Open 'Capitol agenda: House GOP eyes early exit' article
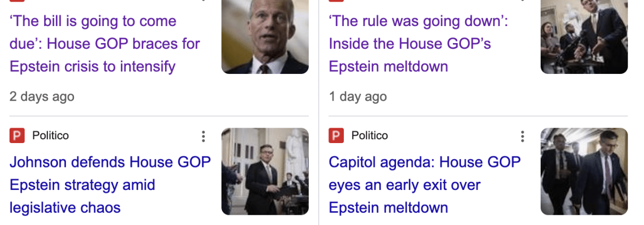The height and width of the screenshot is (225, 644). pos(425,185)
